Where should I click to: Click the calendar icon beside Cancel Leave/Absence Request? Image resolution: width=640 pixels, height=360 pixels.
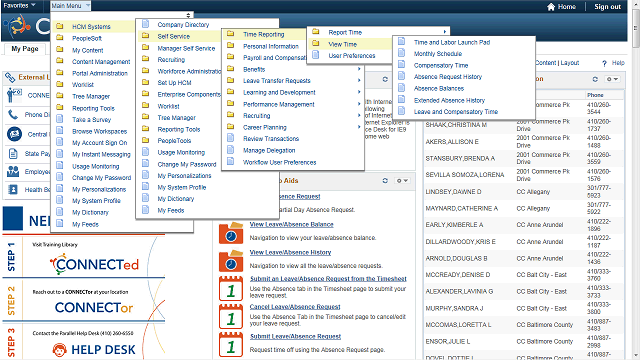pos(231,316)
